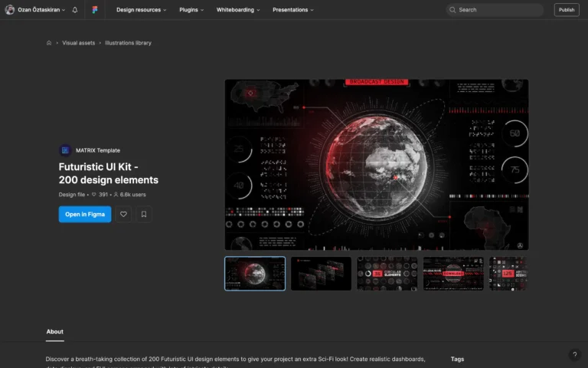Open the Design resources dropdown

point(141,10)
